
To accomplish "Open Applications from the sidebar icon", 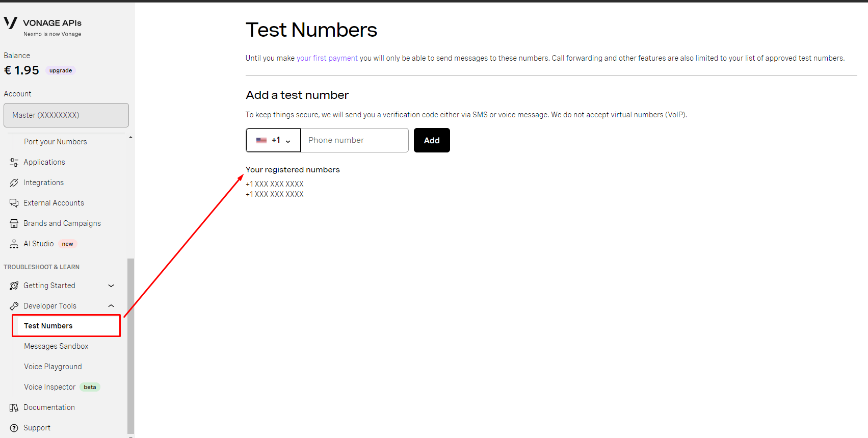I will pyautogui.click(x=14, y=162).
